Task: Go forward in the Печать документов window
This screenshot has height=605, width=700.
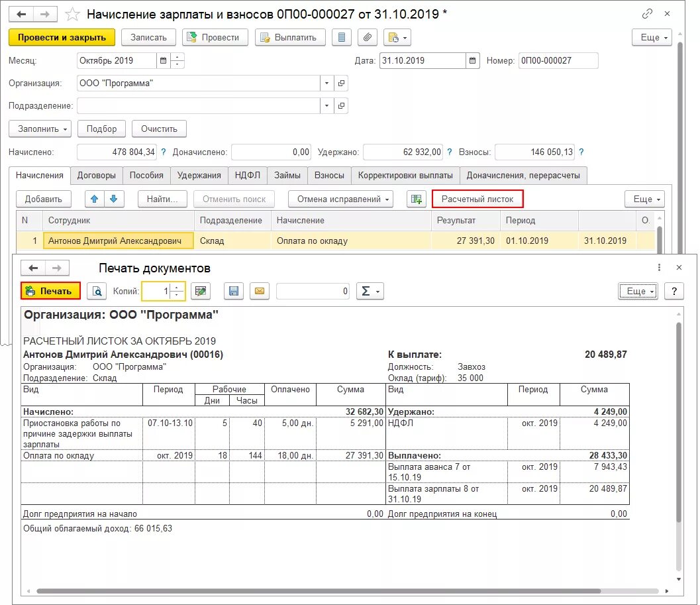Action: coord(57,268)
